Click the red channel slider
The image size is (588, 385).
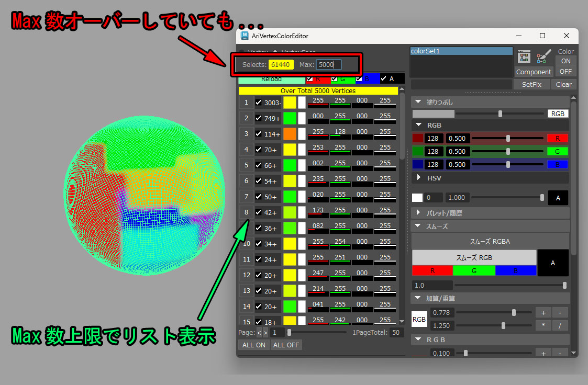coord(508,138)
